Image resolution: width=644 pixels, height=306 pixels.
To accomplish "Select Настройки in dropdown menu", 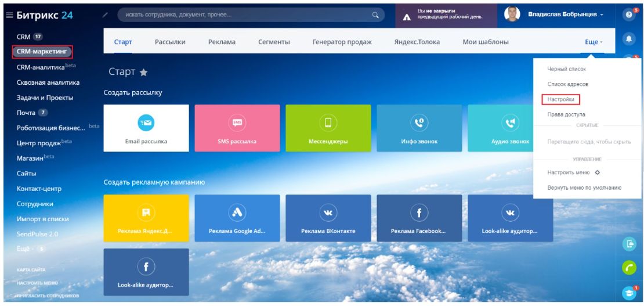I will (x=560, y=99).
